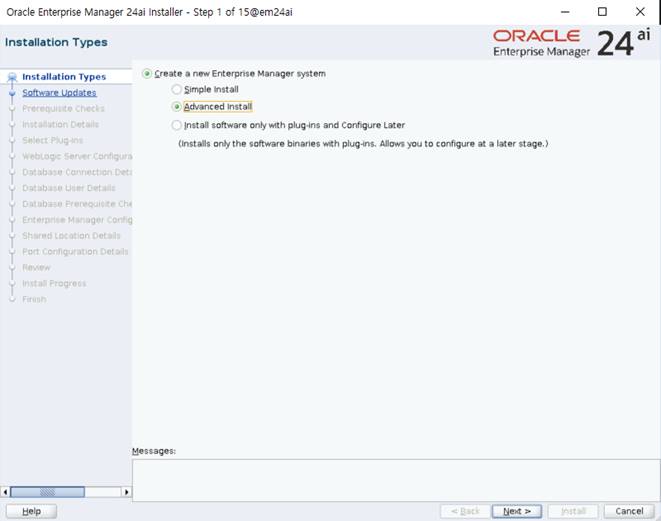Click the disabled Back button
Viewport: 661px width, 521px height.
[x=465, y=511]
